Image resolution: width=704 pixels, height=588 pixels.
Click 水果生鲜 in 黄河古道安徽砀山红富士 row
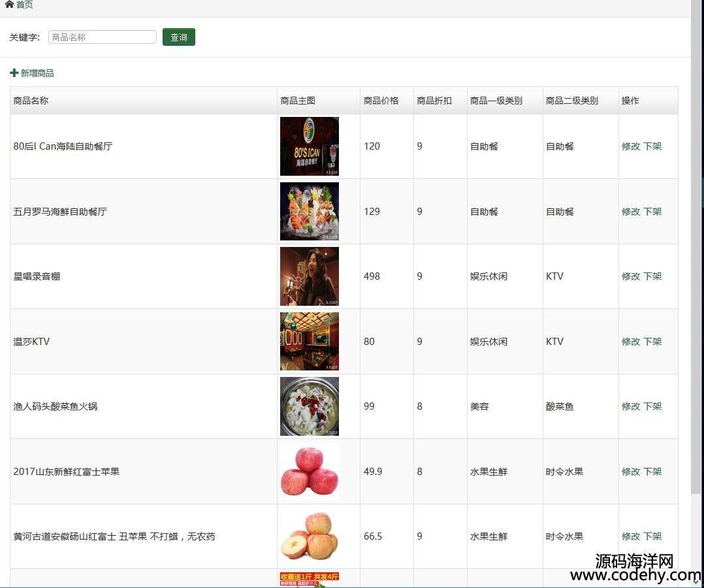point(489,536)
